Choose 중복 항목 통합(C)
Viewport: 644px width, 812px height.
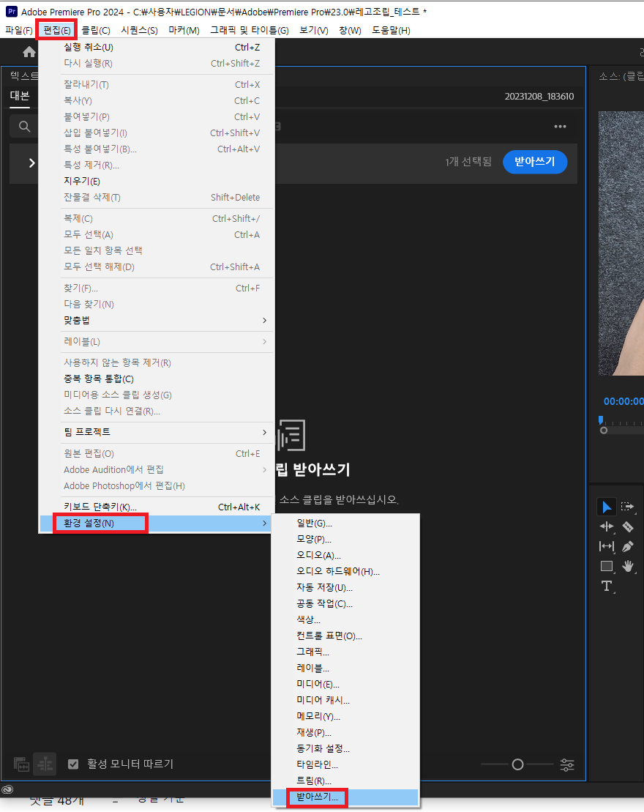coord(157,379)
